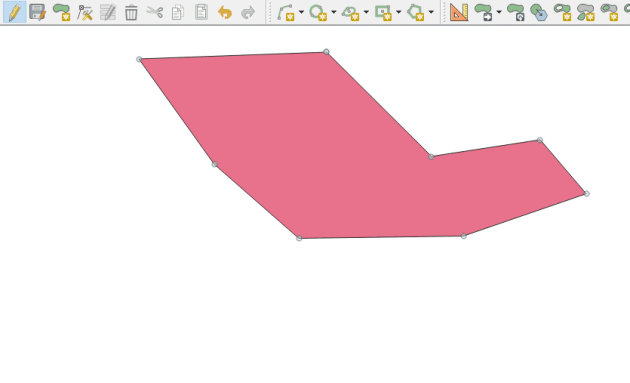Select the Add Ring tool

[562, 12]
